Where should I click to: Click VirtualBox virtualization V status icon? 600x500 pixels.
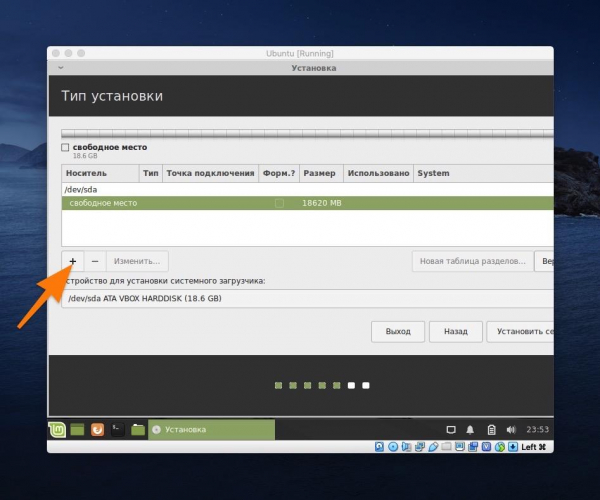(x=486, y=447)
